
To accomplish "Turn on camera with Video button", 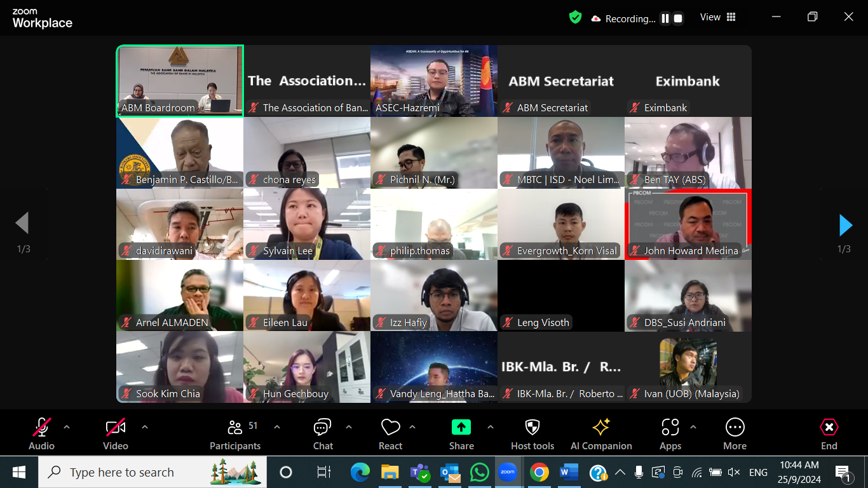I will click(116, 433).
